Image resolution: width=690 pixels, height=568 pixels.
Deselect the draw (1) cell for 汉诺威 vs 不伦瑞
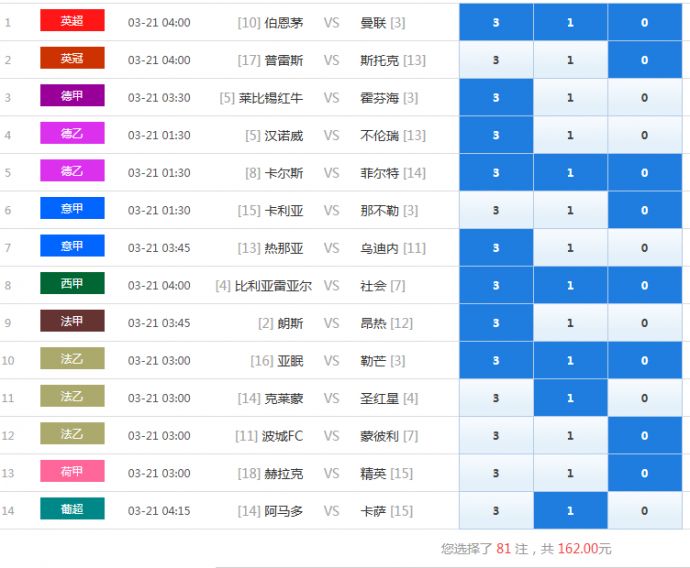point(570,135)
